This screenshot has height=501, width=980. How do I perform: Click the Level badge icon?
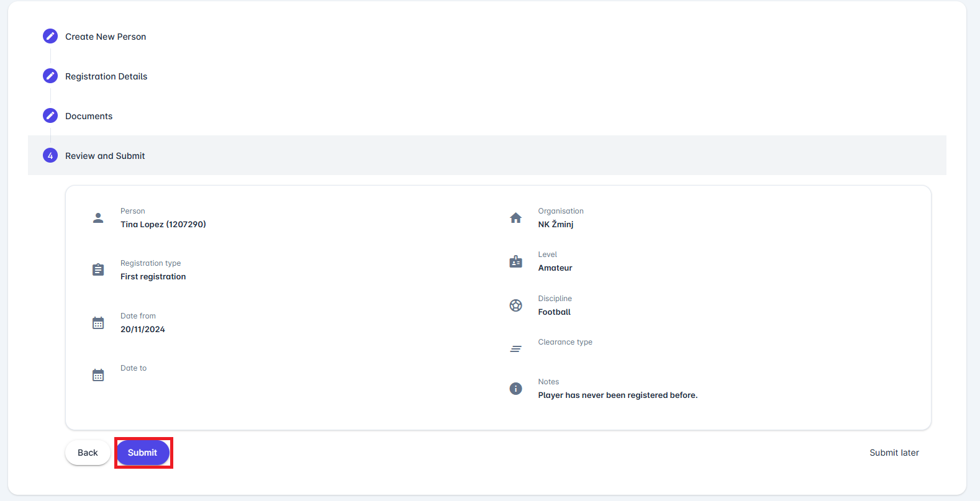click(x=515, y=261)
